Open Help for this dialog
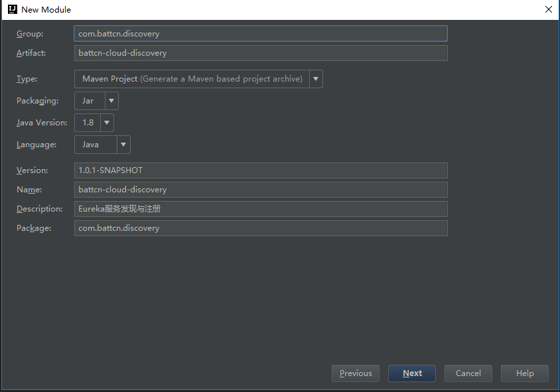The width and height of the screenshot is (560, 392). coord(525,373)
